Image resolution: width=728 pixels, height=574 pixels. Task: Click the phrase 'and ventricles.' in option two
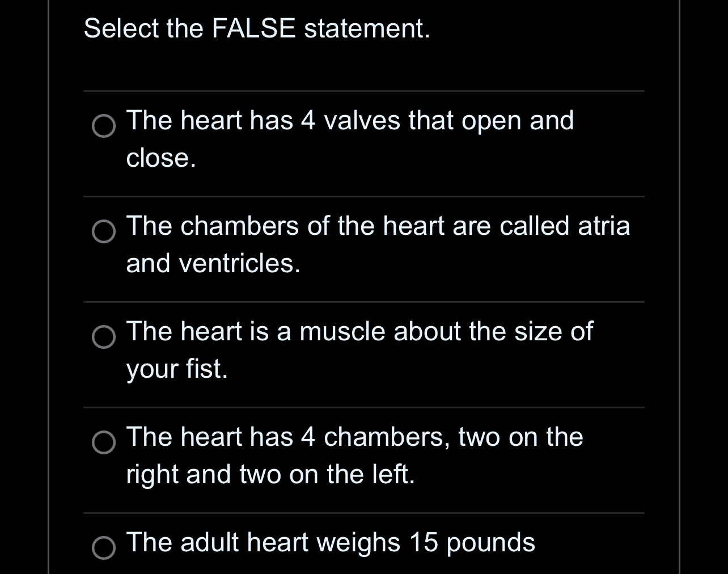click(213, 263)
